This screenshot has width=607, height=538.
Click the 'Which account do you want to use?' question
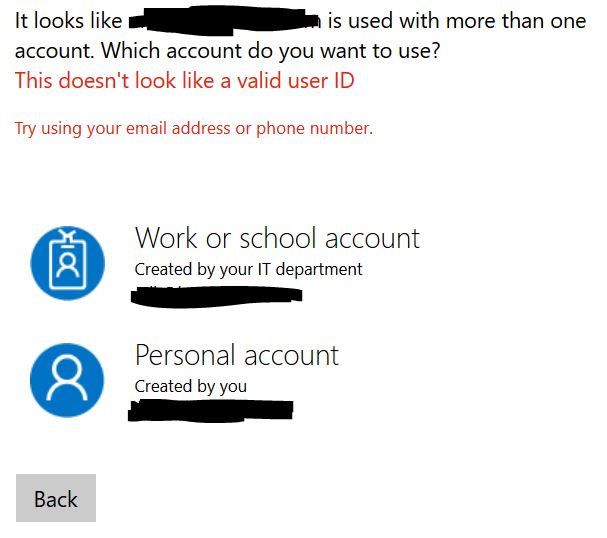click(x=271, y=51)
